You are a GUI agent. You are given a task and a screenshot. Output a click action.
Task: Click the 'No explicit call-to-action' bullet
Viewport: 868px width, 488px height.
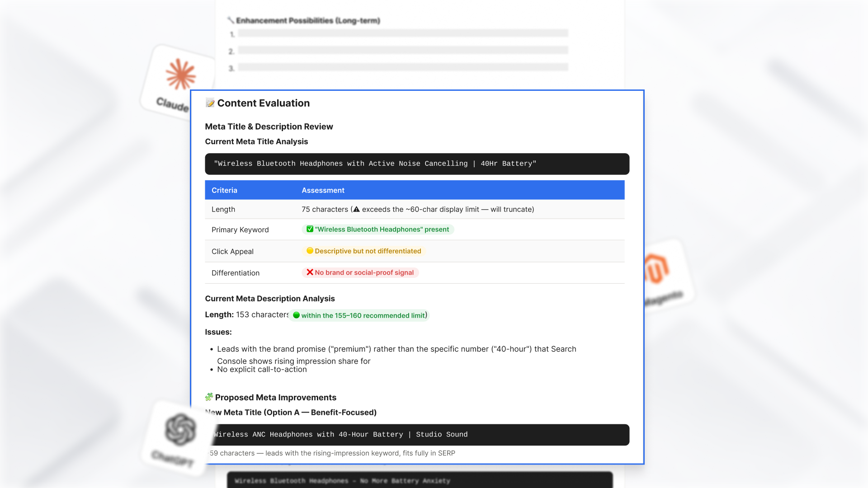(262, 369)
